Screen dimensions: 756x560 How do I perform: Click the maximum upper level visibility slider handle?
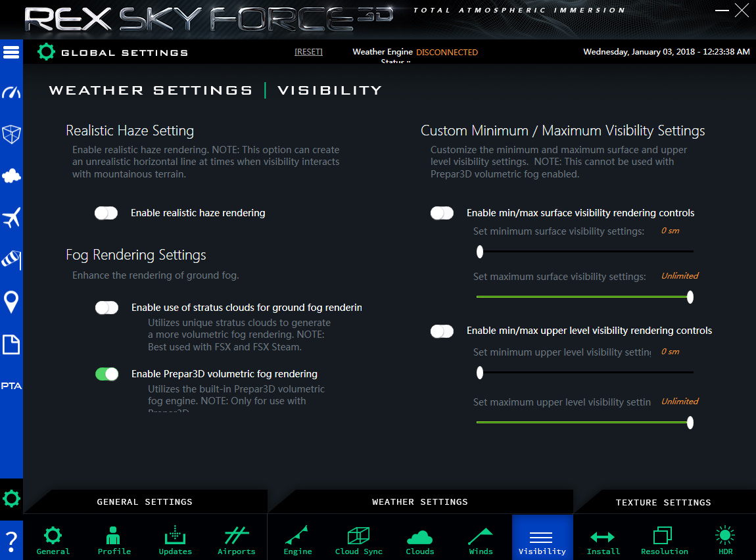click(690, 423)
